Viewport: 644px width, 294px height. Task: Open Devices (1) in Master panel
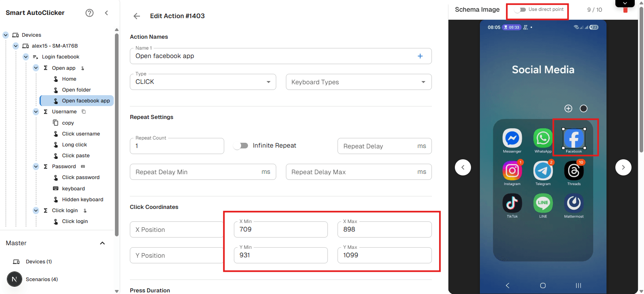[x=39, y=262]
